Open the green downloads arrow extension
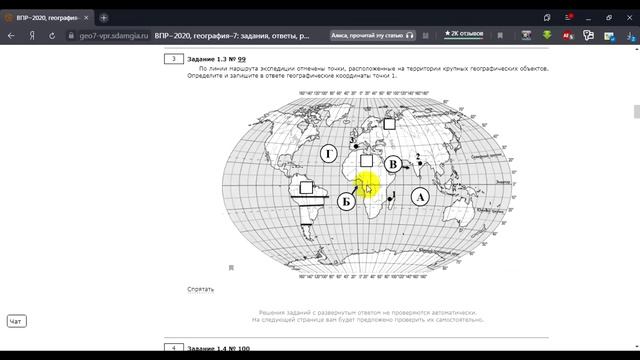The width and height of the screenshot is (640, 360). [547, 36]
